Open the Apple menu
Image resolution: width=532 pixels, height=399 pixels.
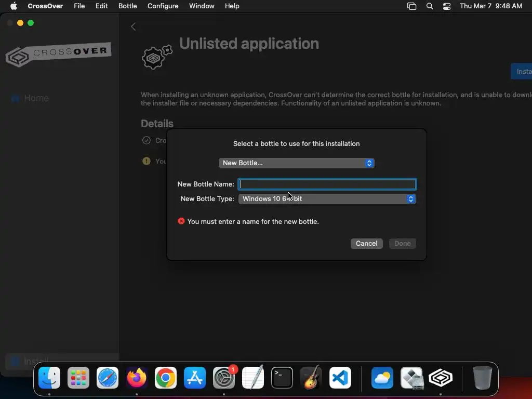[14, 6]
